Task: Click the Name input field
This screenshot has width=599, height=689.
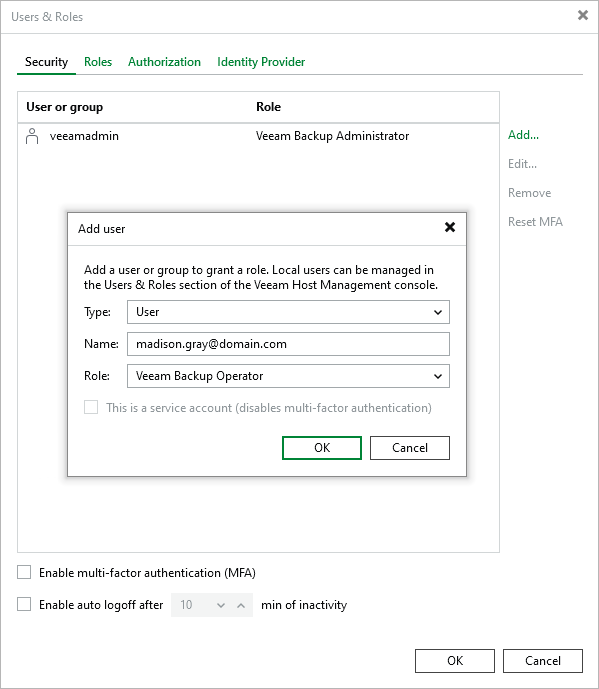Action: 288,344
